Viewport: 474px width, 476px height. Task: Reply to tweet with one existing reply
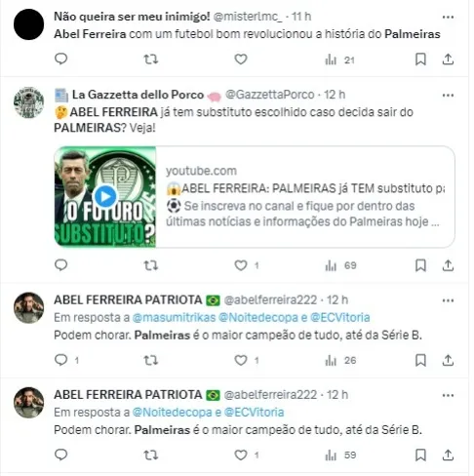pyautogui.click(x=60, y=360)
